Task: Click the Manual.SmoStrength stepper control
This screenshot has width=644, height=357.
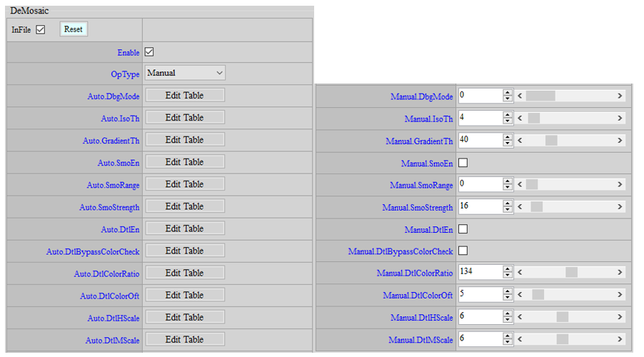Action: [508, 206]
